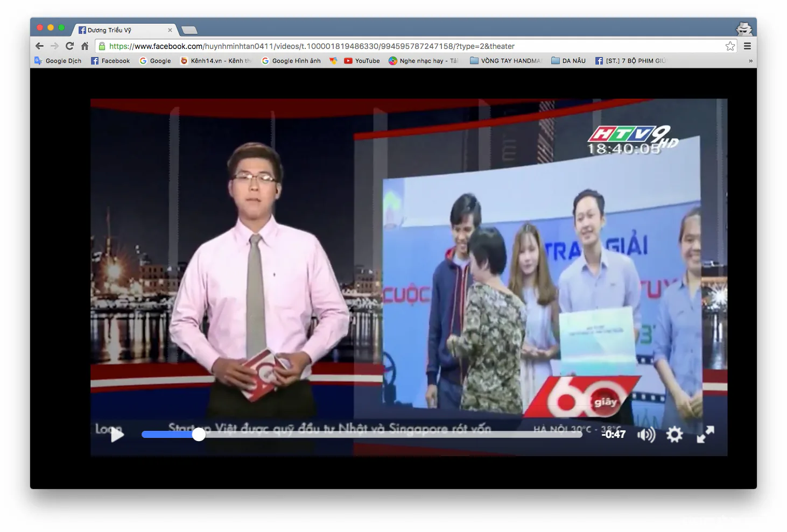Open the Google bookmark

(x=155, y=61)
